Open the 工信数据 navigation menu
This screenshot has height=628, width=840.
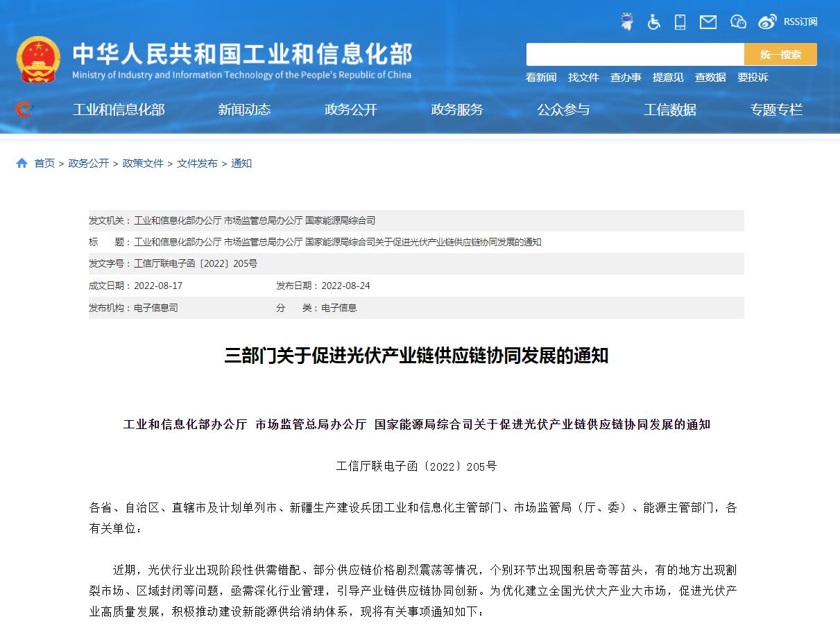[670, 110]
